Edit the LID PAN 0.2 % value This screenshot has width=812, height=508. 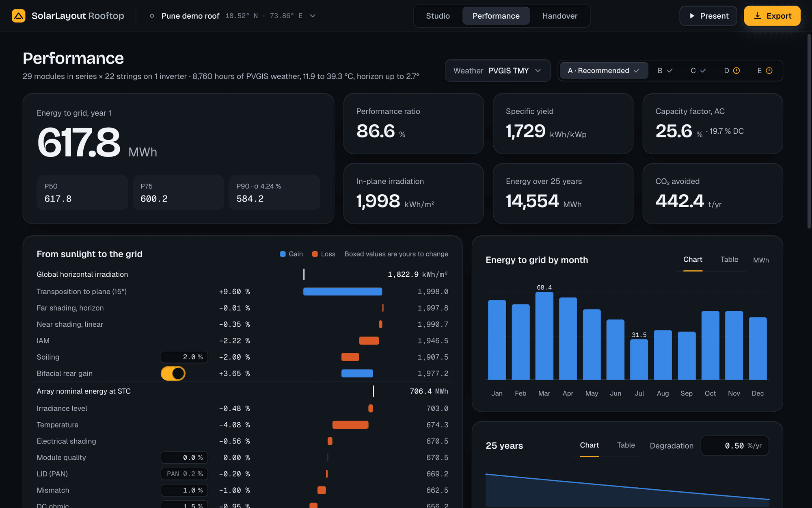pyautogui.click(x=185, y=474)
